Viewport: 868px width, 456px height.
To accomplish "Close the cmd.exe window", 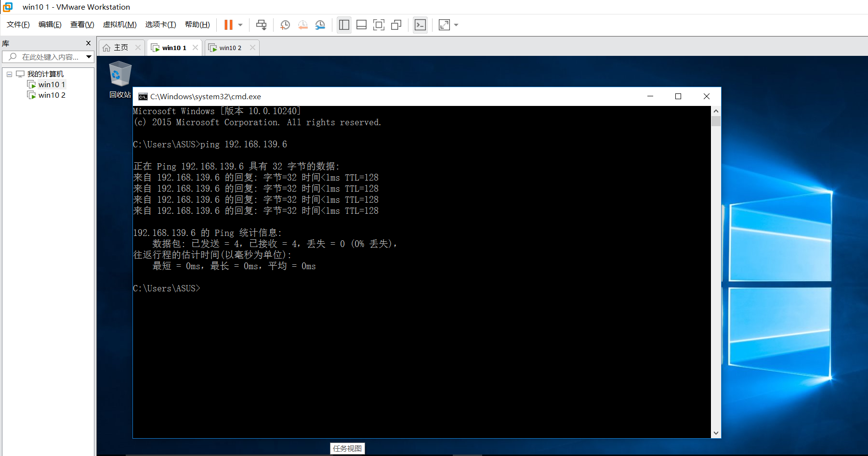I will 707,96.
